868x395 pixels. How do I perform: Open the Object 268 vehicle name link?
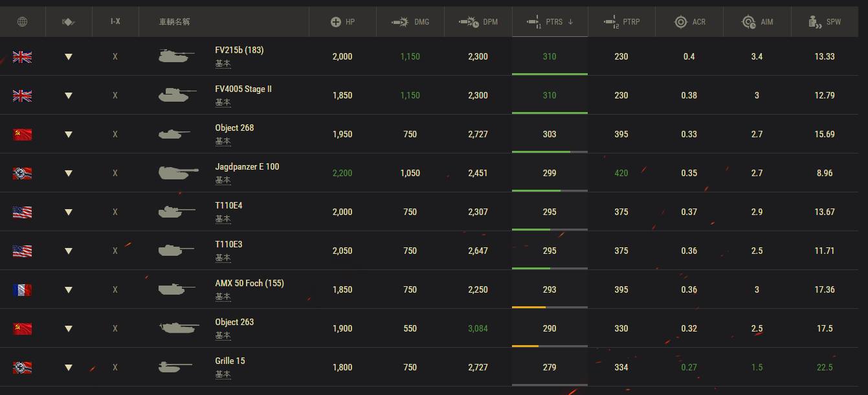[234, 128]
